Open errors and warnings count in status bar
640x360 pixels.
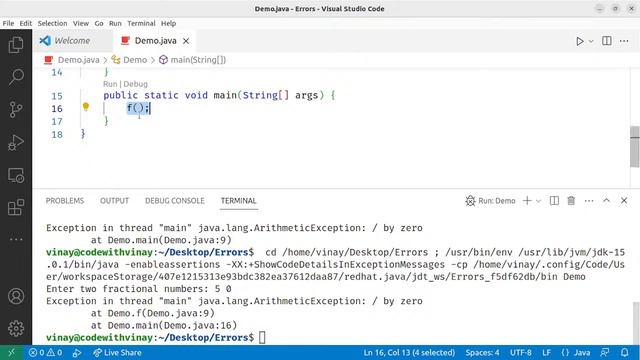45,353
